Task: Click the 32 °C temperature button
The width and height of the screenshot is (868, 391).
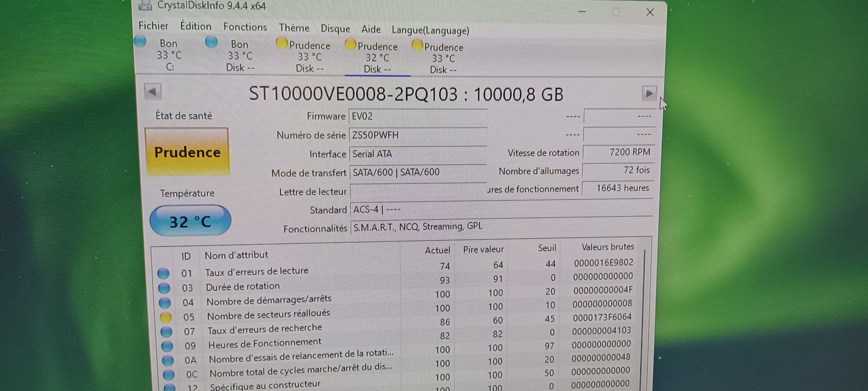Action: pos(190,222)
